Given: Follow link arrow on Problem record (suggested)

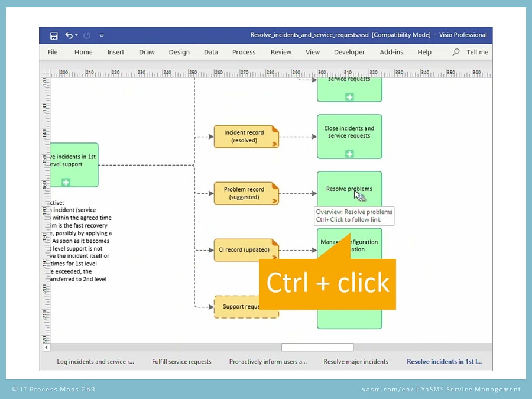Looking at the screenshot, I should pyautogui.click(x=274, y=201).
